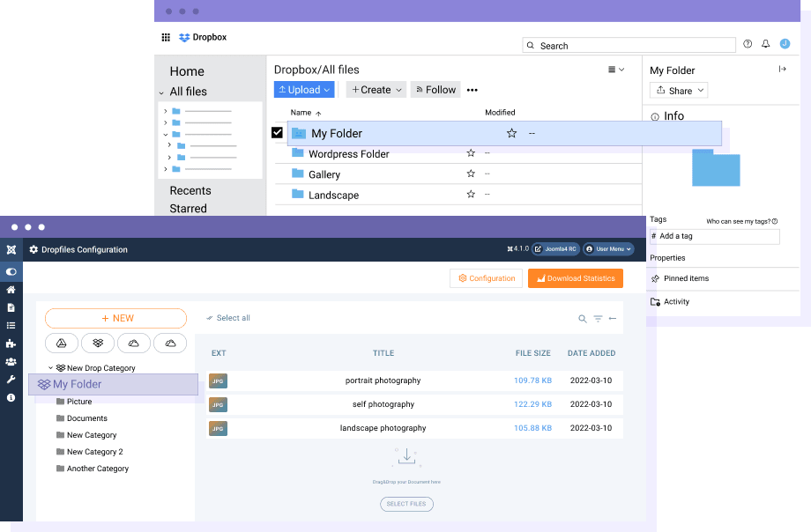Click the search magnifier in file list

[582, 319]
